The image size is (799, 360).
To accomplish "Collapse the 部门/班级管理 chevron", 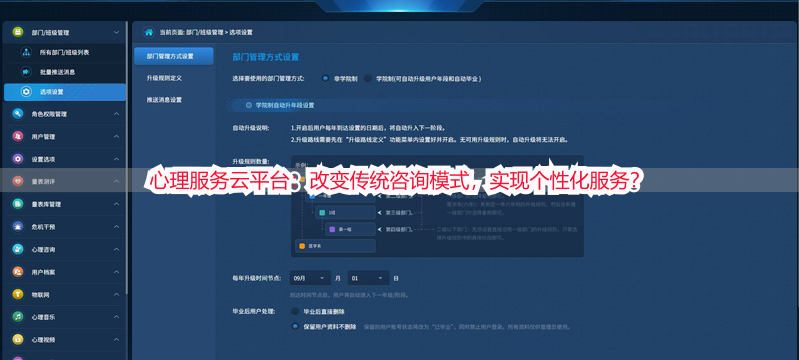I will (x=116, y=32).
